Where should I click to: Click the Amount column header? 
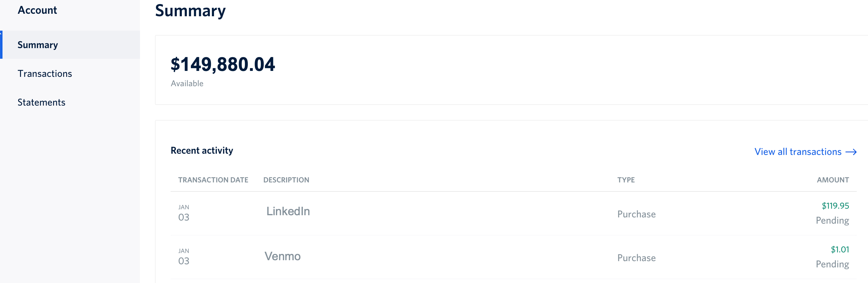(833, 180)
